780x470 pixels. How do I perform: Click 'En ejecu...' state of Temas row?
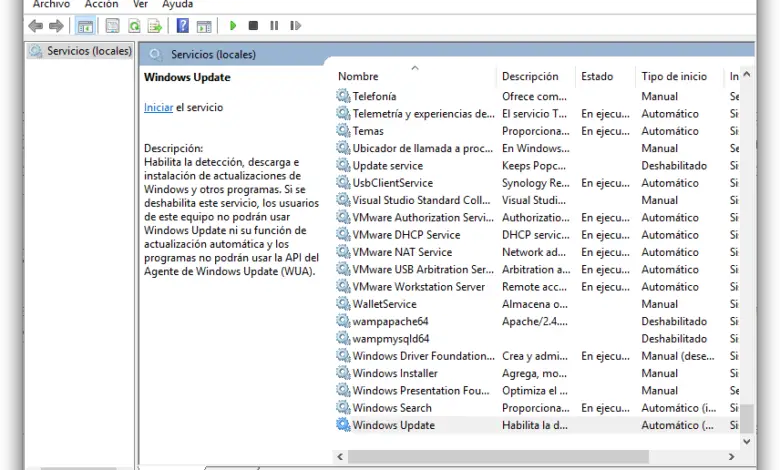tap(605, 131)
